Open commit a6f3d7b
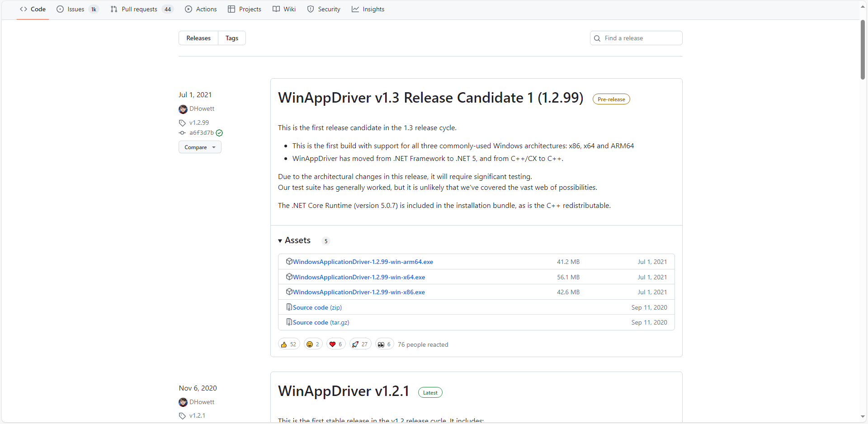Screen dimensions: 868x424 [202, 132]
